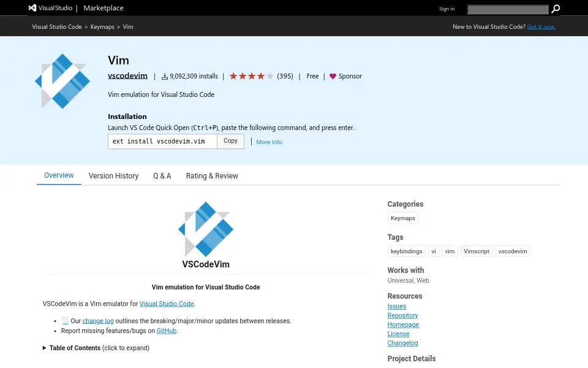Switch to Rating & Review tab

tap(212, 176)
